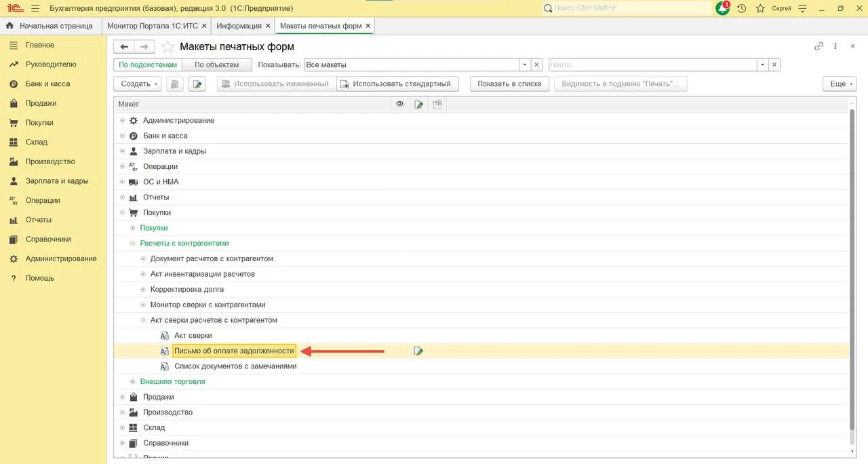
Task: Copy link to this form icon
Action: [x=818, y=46]
